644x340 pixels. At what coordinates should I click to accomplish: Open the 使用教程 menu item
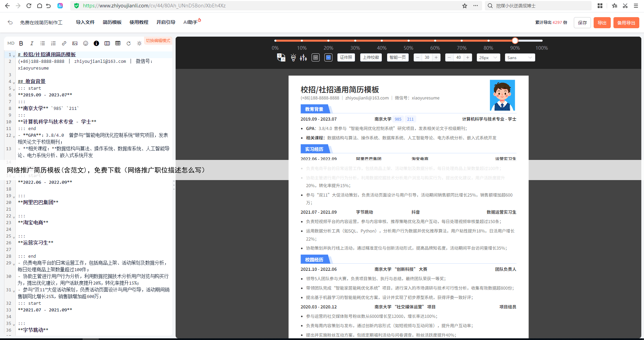coord(139,22)
